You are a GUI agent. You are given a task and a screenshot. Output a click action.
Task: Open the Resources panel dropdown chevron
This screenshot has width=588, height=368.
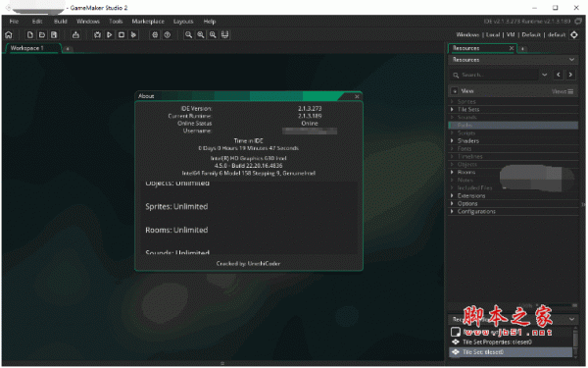(571, 60)
